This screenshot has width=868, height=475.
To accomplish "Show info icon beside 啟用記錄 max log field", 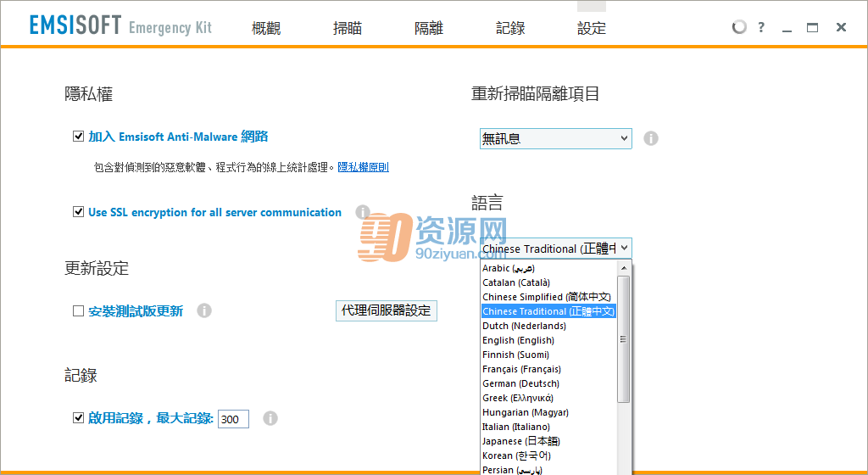I will click(270, 418).
